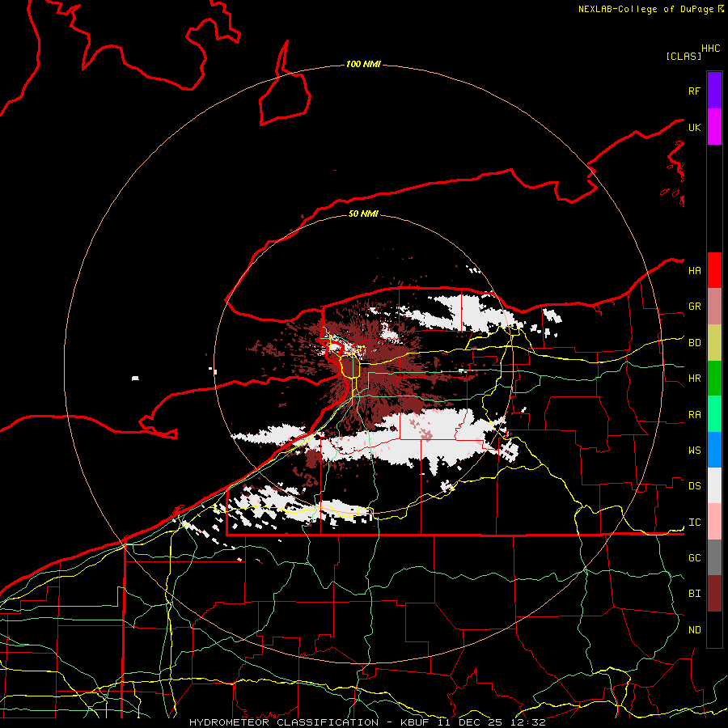Click the ND legend label

point(695,630)
